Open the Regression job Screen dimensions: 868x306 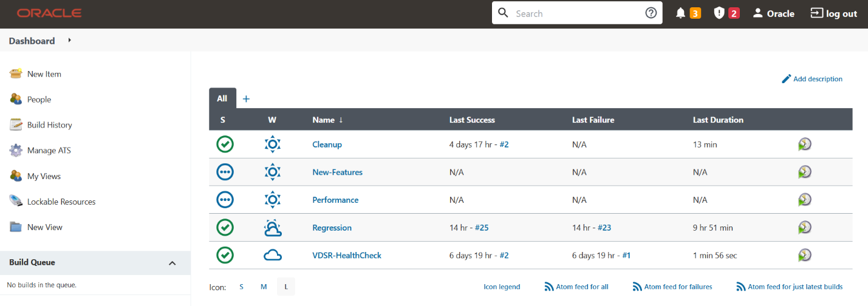point(332,228)
